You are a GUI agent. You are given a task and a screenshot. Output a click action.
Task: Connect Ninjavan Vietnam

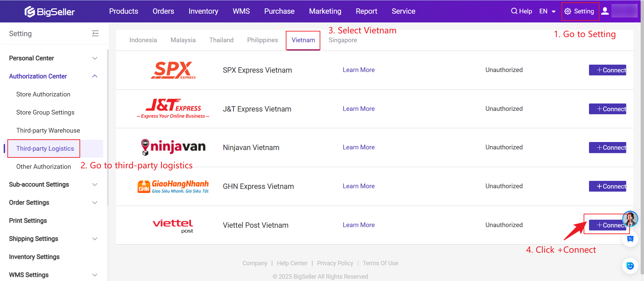point(607,147)
